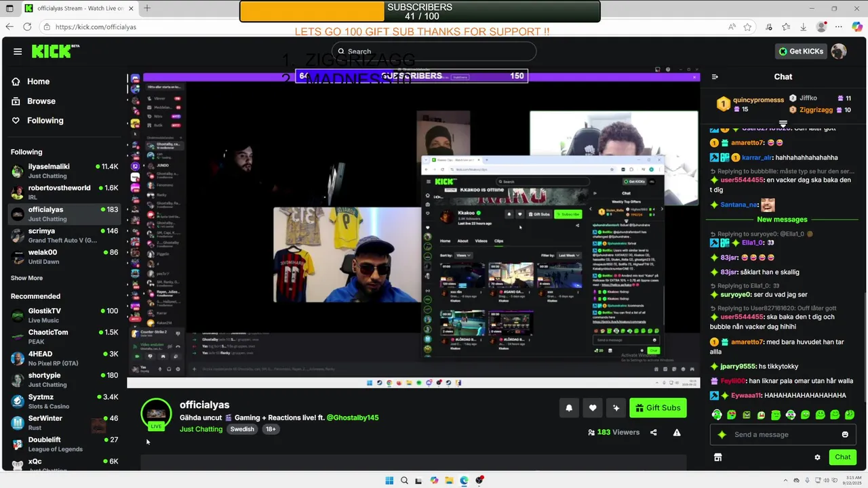Click the 18+ tag
Image resolution: width=868 pixels, height=488 pixels.
tap(271, 429)
